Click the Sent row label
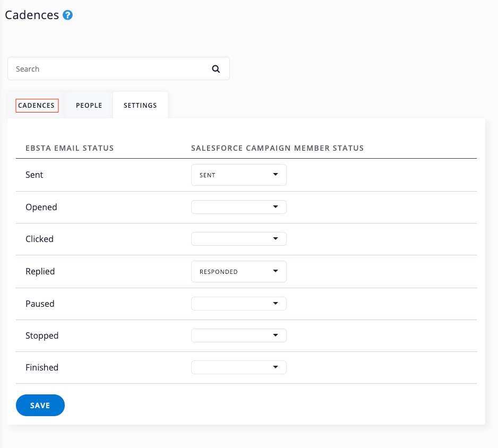Image resolution: width=498 pixels, height=448 pixels. (x=35, y=175)
